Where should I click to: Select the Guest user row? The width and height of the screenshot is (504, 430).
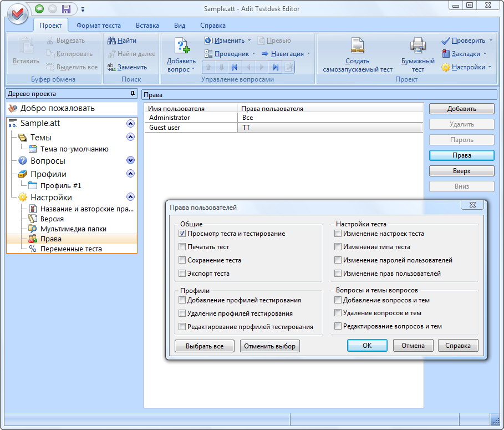pyautogui.click(x=283, y=128)
